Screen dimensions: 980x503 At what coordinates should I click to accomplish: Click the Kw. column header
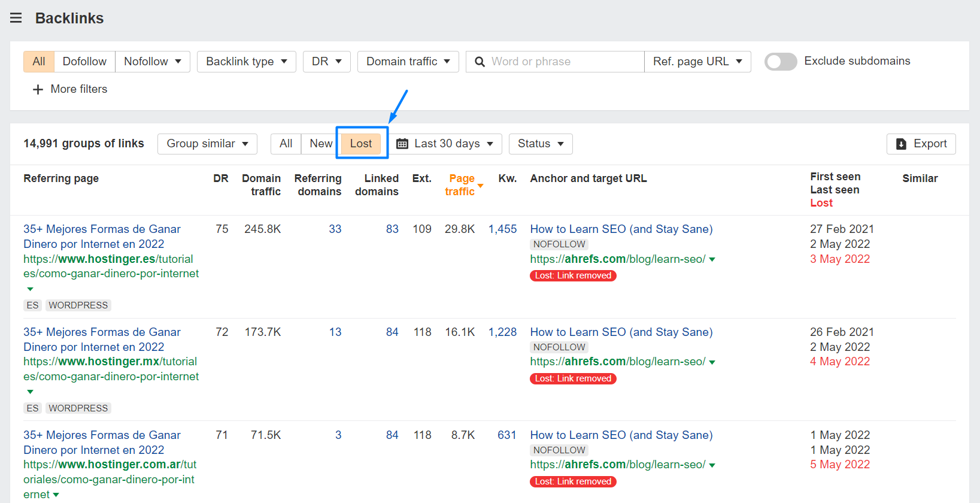point(507,178)
